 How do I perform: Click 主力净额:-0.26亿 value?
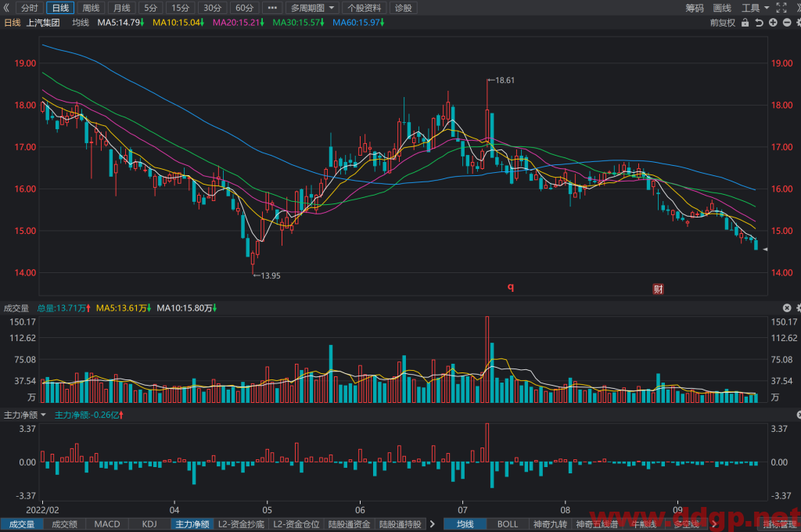89,415
